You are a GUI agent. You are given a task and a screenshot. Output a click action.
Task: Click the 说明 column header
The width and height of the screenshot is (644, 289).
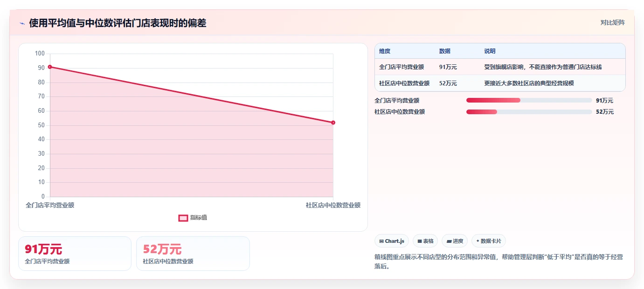(x=490, y=51)
